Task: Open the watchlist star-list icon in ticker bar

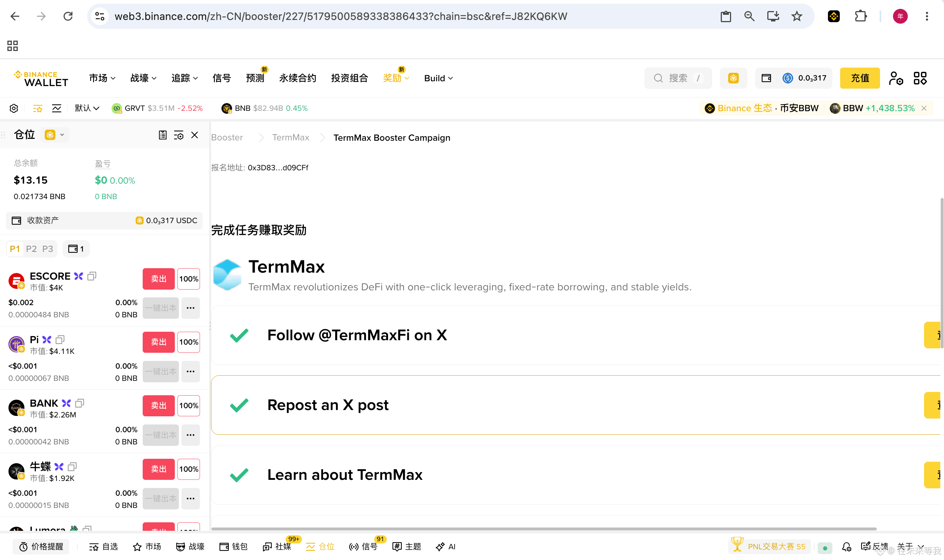Action: click(38, 109)
